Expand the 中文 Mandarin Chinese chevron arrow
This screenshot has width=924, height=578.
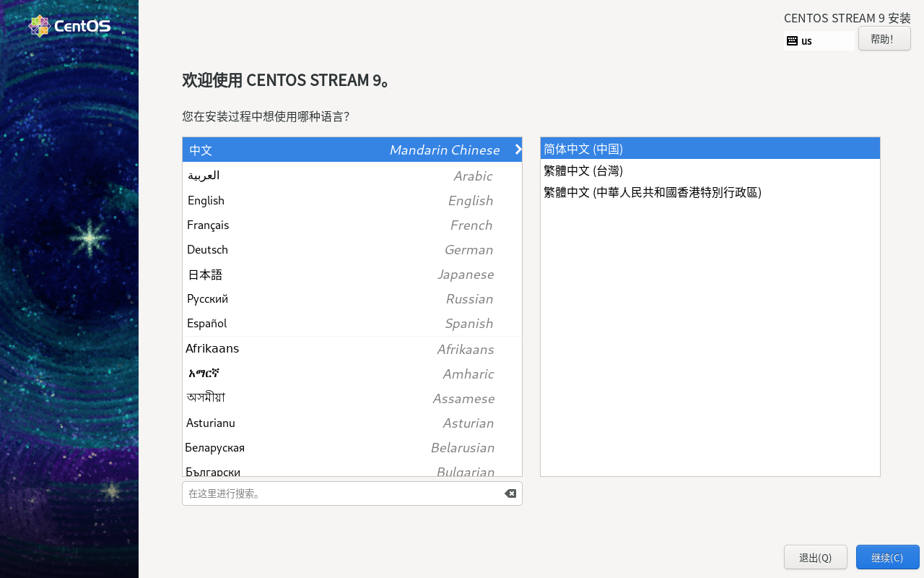[x=518, y=150]
